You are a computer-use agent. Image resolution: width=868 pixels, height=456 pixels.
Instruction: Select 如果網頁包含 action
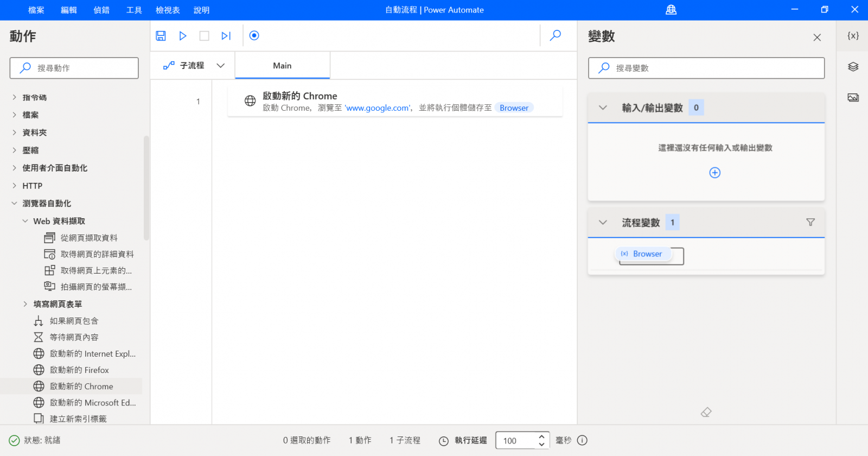66,321
